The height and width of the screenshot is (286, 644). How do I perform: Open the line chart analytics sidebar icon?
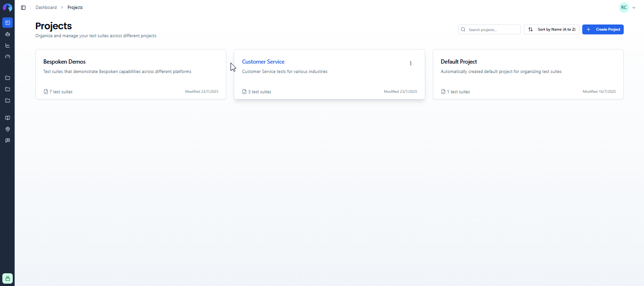tap(8, 46)
